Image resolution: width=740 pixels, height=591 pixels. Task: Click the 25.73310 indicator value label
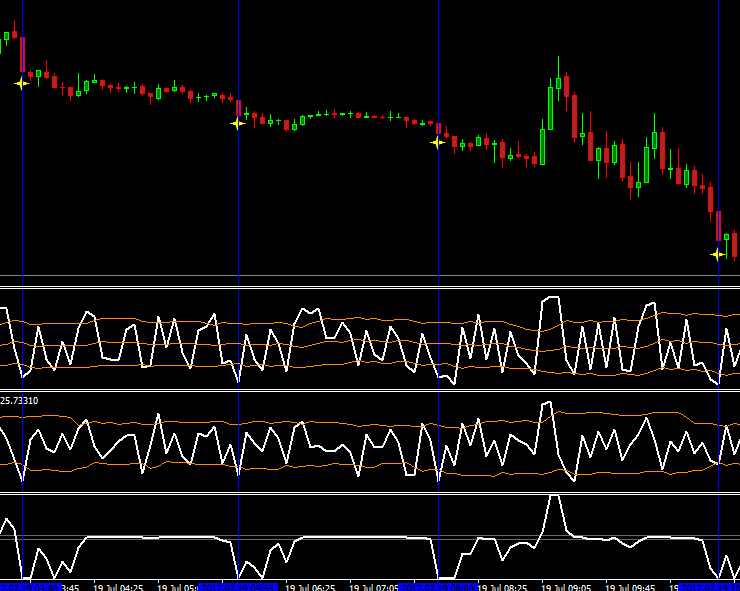tap(19, 401)
